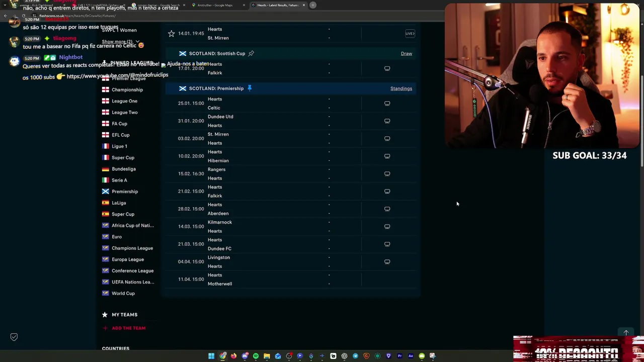Go back with the browser back arrow
Image resolution: width=644 pixels, height=362 pixels.
coord(6,16)
